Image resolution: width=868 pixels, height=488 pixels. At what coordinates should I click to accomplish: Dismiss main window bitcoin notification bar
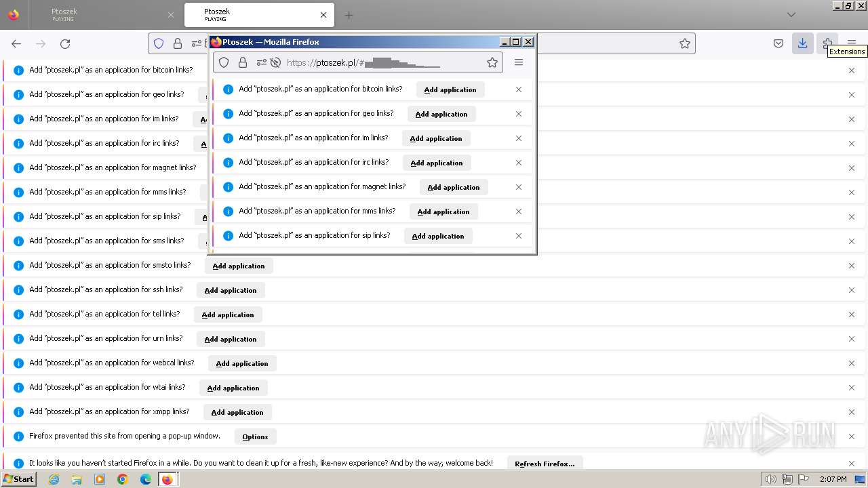point(852,70)
